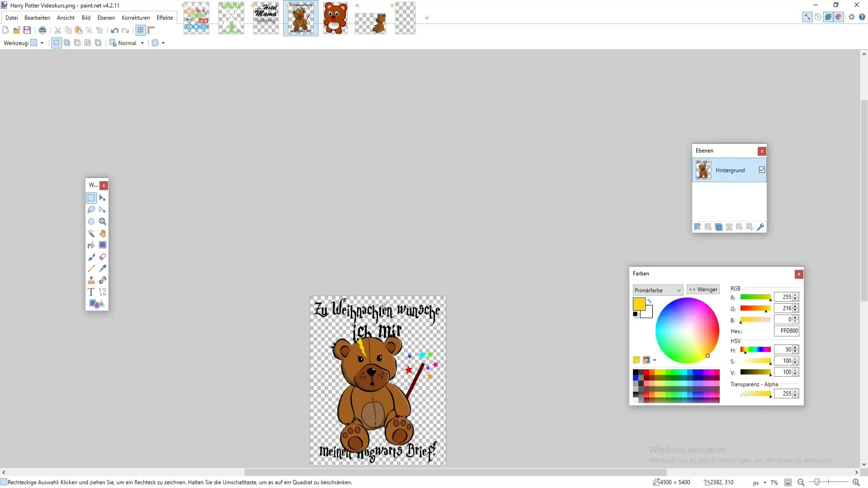The width and height of the screenshot is (868, 488).
Task: Select the Ellipse Select tool
Action: 91,221
